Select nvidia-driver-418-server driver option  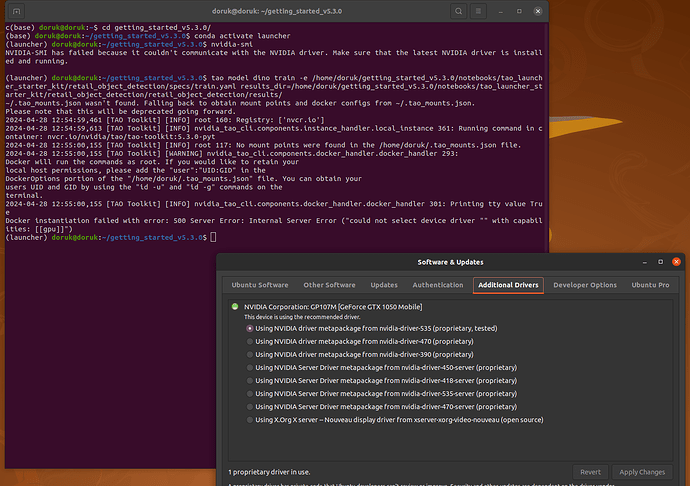click(382, 381)
